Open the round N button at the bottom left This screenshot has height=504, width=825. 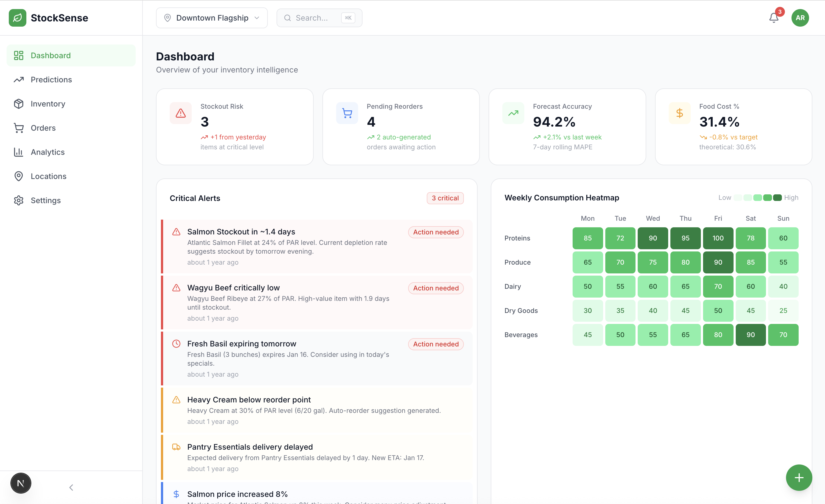click(x=21, y=483)
